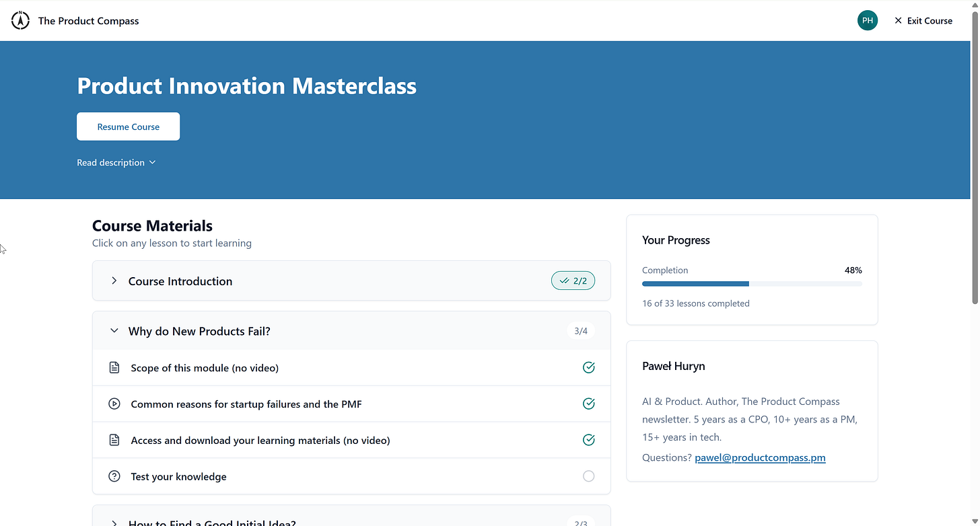Click the 48% completion value

click(x=853, y=270)
